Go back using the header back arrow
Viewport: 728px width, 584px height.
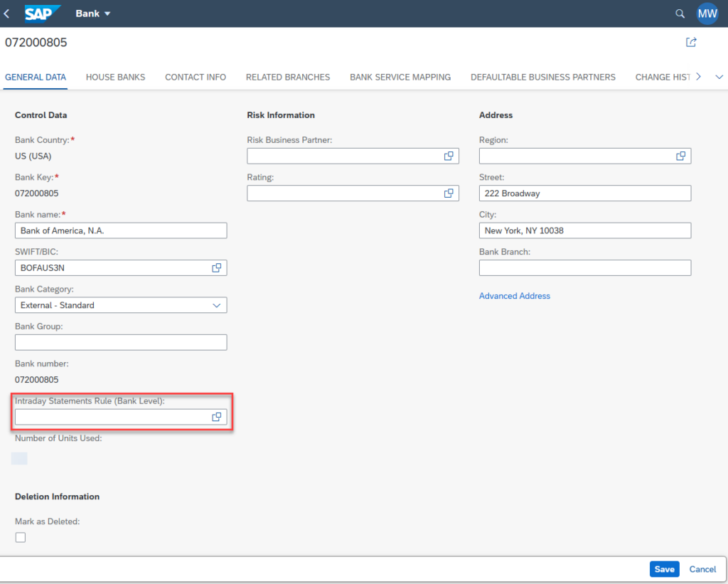(7, 14)
